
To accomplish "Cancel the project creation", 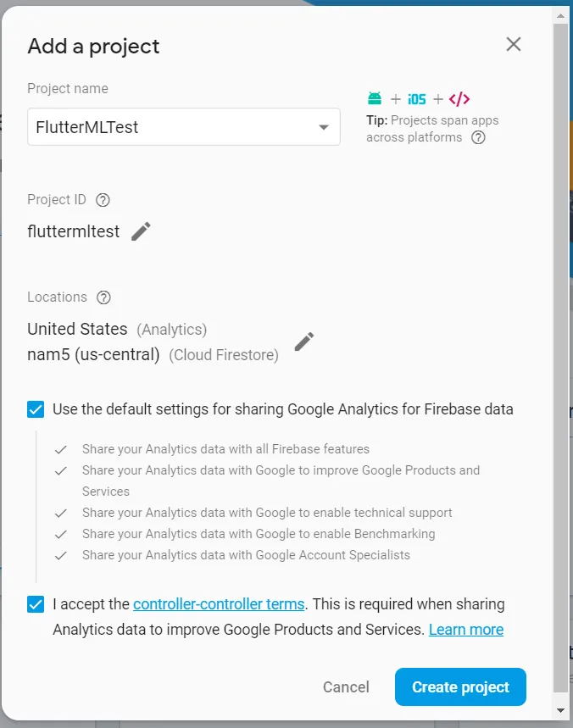I will tap(346, 687).
